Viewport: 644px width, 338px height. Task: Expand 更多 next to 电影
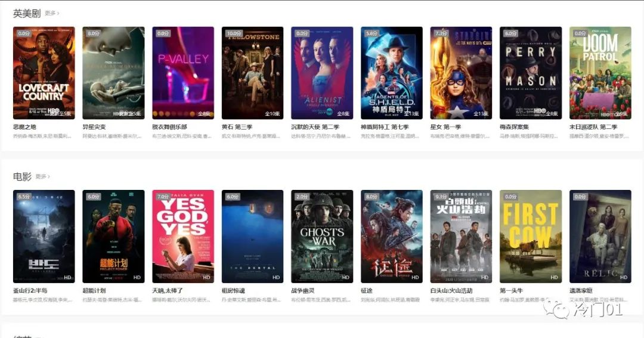43,177
